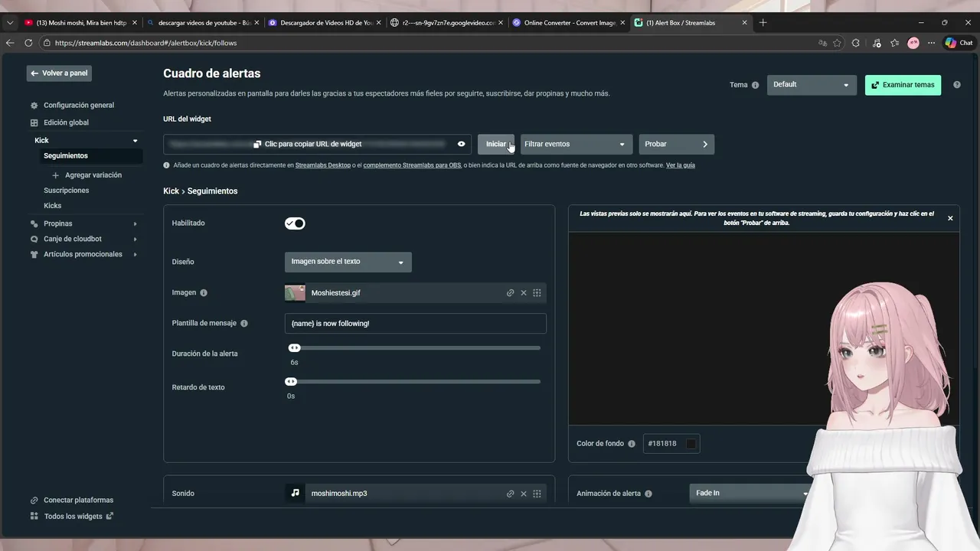Click the Retardo de texto slider
Image resolution: width=980 pixels, height=551 pixels.
point(414,382)
